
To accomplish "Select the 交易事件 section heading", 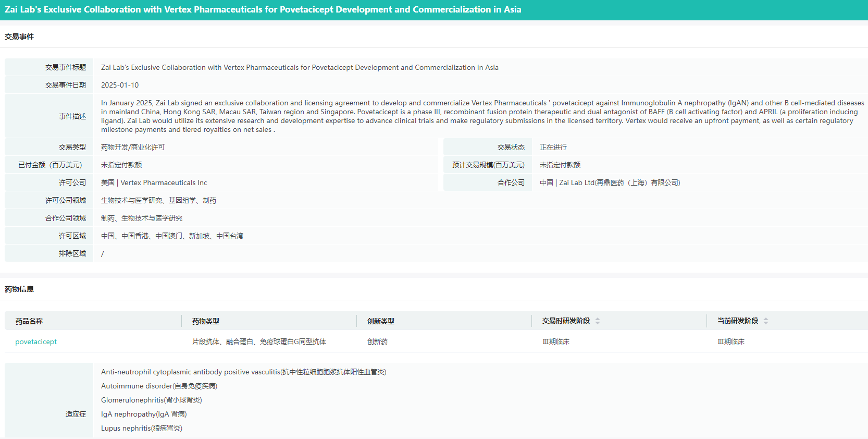I will click(19, 36).
